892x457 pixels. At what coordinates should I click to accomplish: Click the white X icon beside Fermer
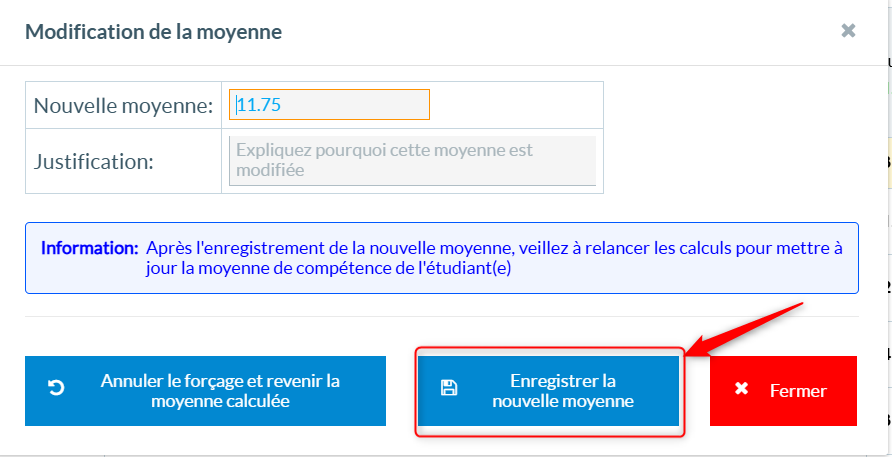coord(741,388)
